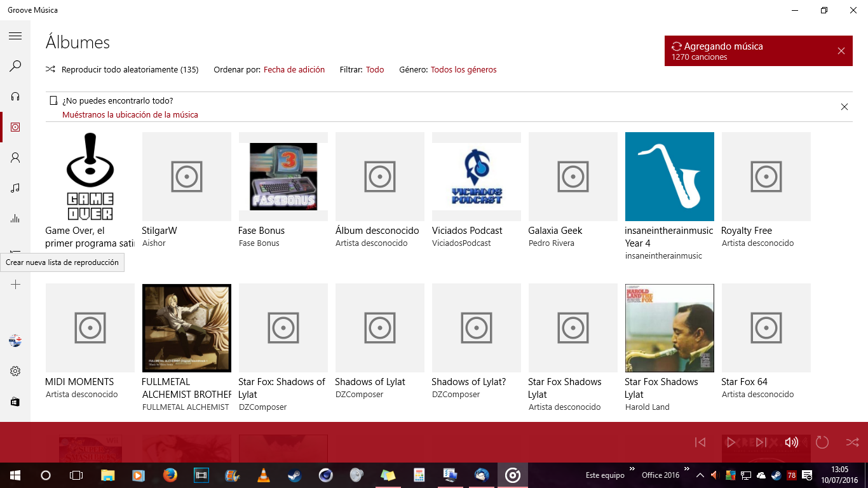Open Groove settings gear icon
Image resolution: width=868 pixels, height=488 pixels.
tap(15, 371)
